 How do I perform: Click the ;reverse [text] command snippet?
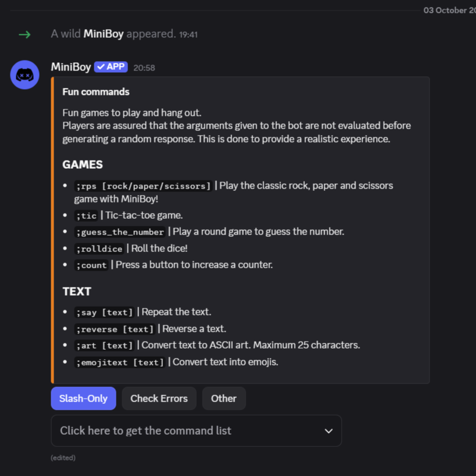pyautogui.click(x=115, y=329)
